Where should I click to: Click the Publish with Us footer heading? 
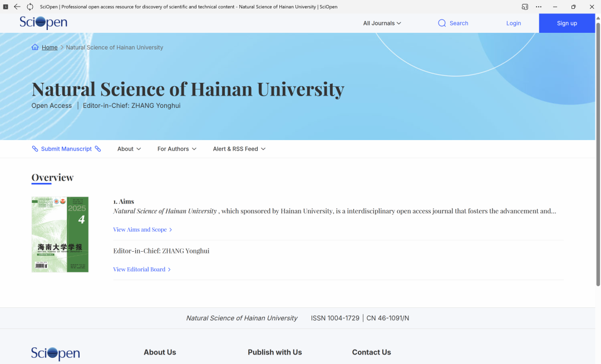pyautogui.click(x=275, y=352)
